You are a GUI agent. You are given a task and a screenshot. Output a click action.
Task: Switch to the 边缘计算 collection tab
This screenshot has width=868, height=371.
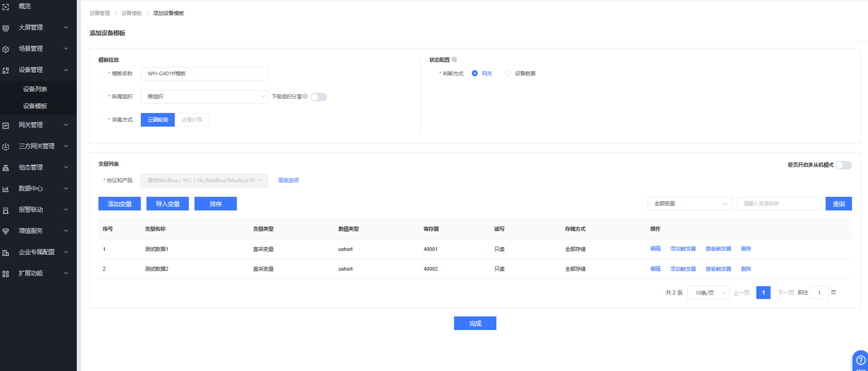click(x=192, y=120)
